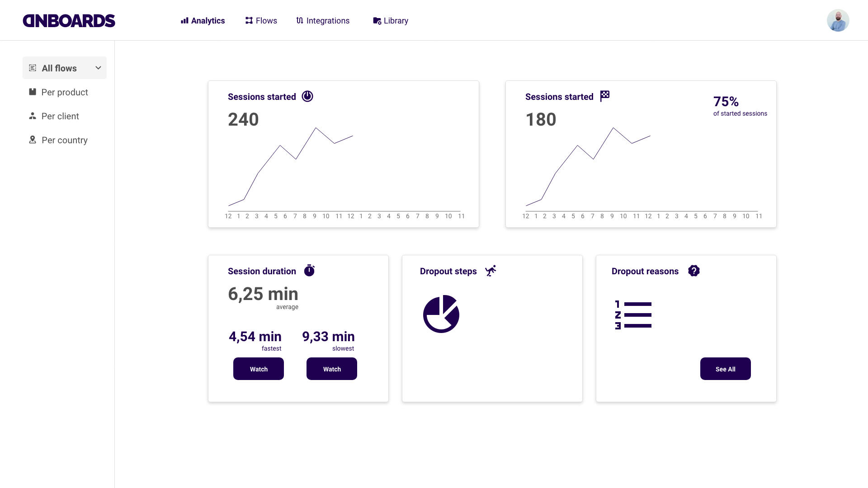Click the falling person icon beside Dropout steps
868x488 pixels.
pyautogui.click(x=491, y=271)
